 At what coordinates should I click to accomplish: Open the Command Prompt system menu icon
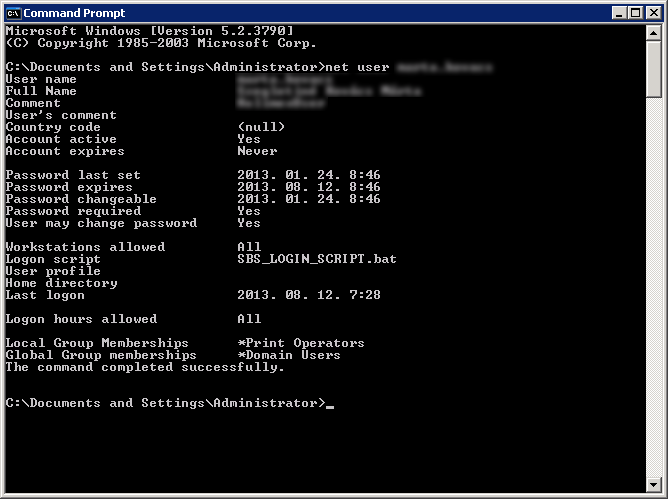click(13, 13)
